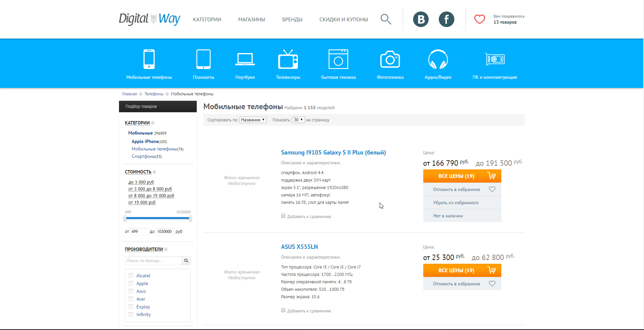The width and height of the screenshot is (644, 330).
Task: Open the БРЕНДЫ top menu
Action: click(292, 20)
